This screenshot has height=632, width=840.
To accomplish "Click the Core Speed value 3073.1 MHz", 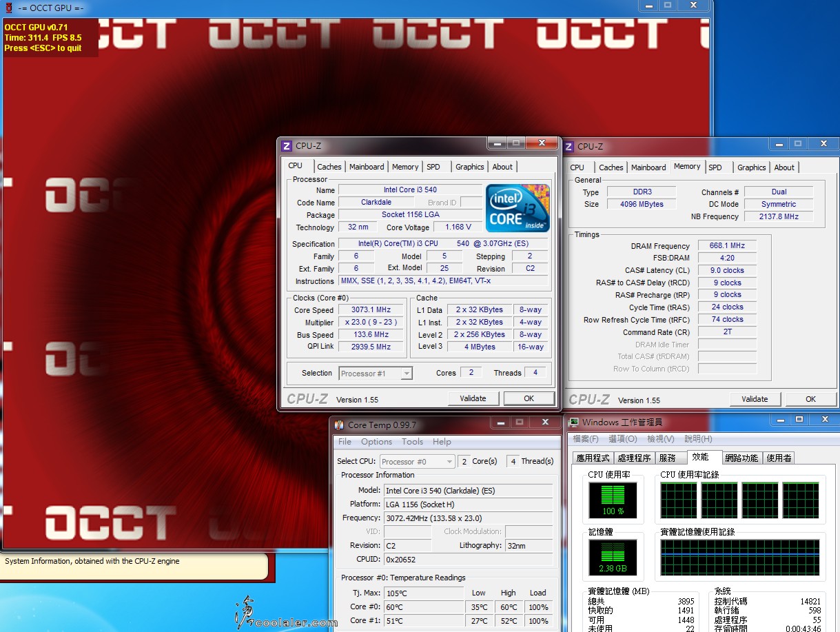I will (x=371, y=310).
